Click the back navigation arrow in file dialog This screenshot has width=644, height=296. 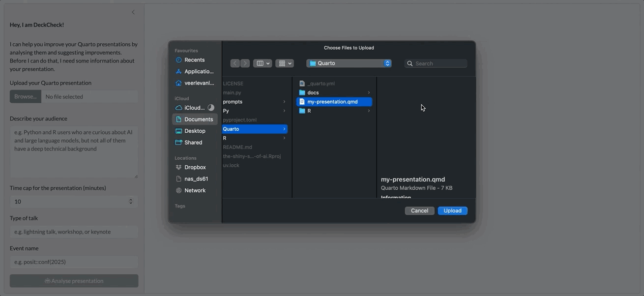pos(235,63)
